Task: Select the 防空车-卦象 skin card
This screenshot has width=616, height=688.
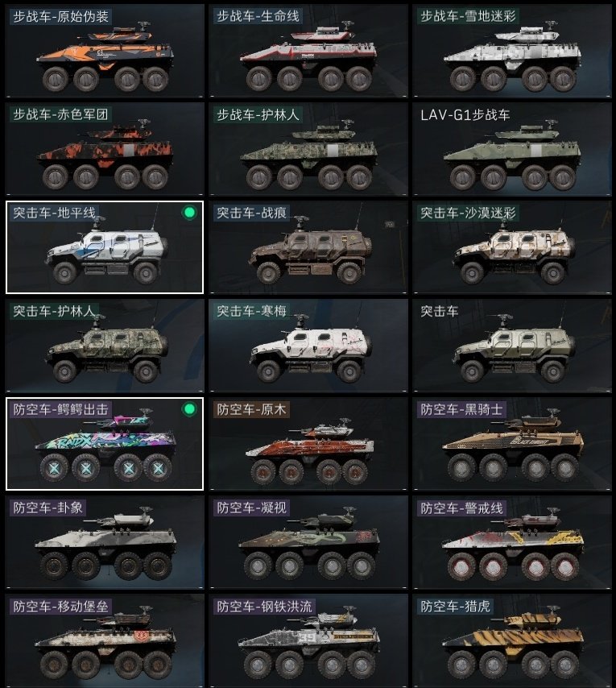Action: pos(105,542)
